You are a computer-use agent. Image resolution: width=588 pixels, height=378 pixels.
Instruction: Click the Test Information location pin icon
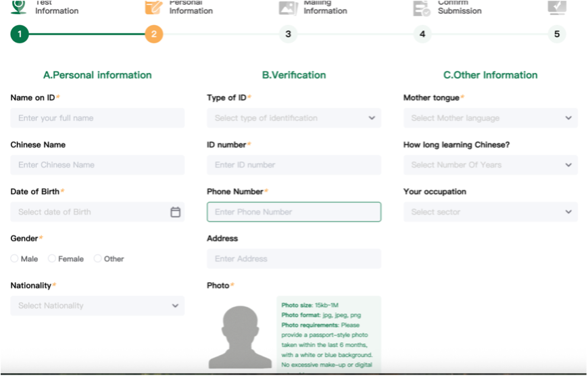pos(19,7)
